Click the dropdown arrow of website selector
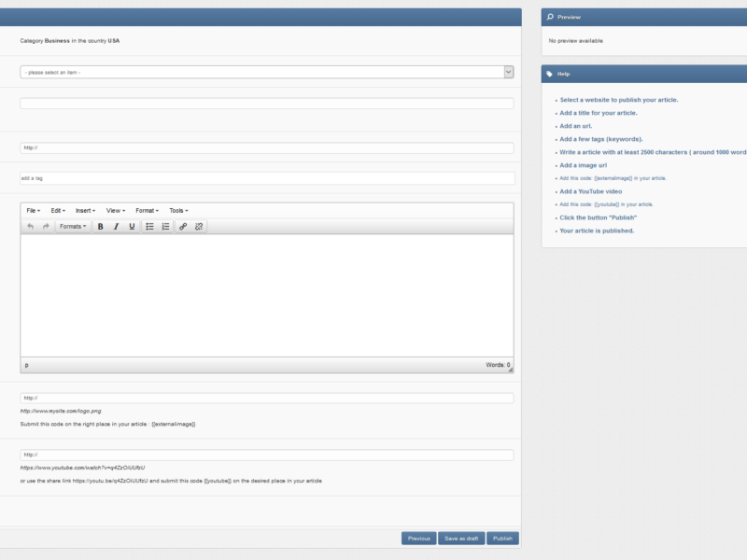Image resolution: width=747 pixels, height=560 pixels. pyautogui.click(x=508, y=73)
